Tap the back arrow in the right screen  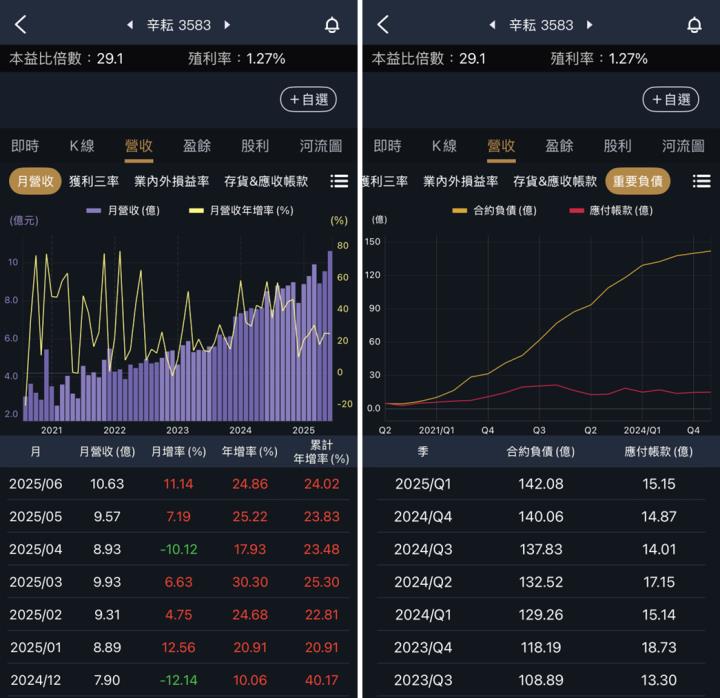coord(383,25)
